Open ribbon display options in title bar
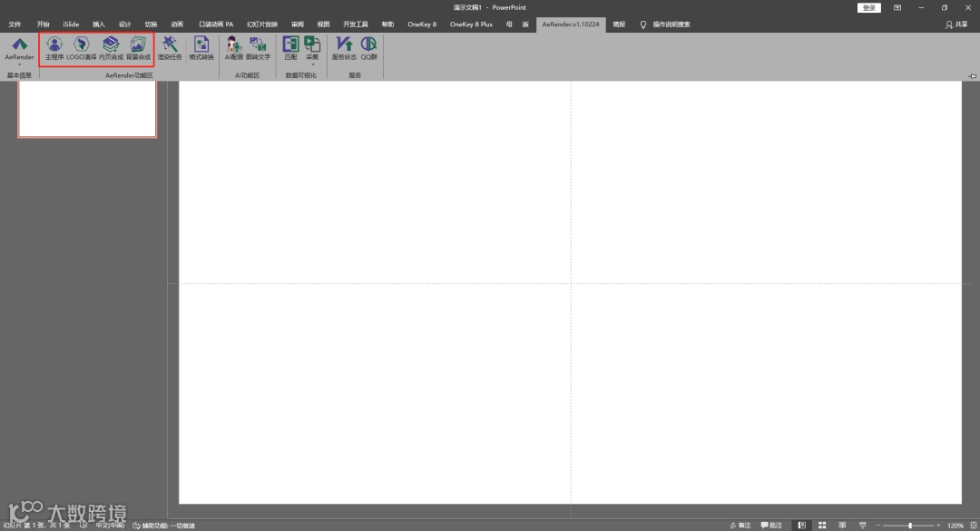980x531 pixels. tap(897, 7)
